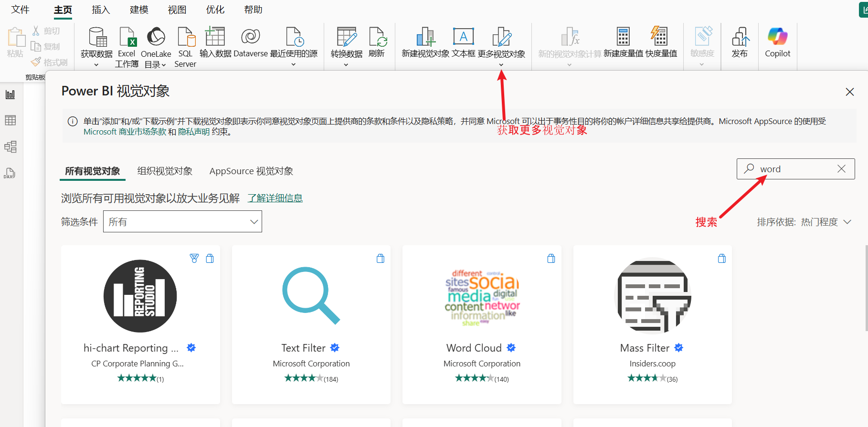
Task: Click the 获取数据 (Get Data) icon
Action: (x=97, y=37)
